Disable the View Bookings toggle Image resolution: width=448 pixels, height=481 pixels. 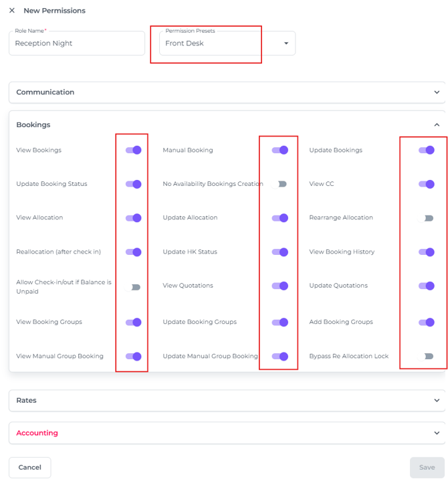[133, 151]
